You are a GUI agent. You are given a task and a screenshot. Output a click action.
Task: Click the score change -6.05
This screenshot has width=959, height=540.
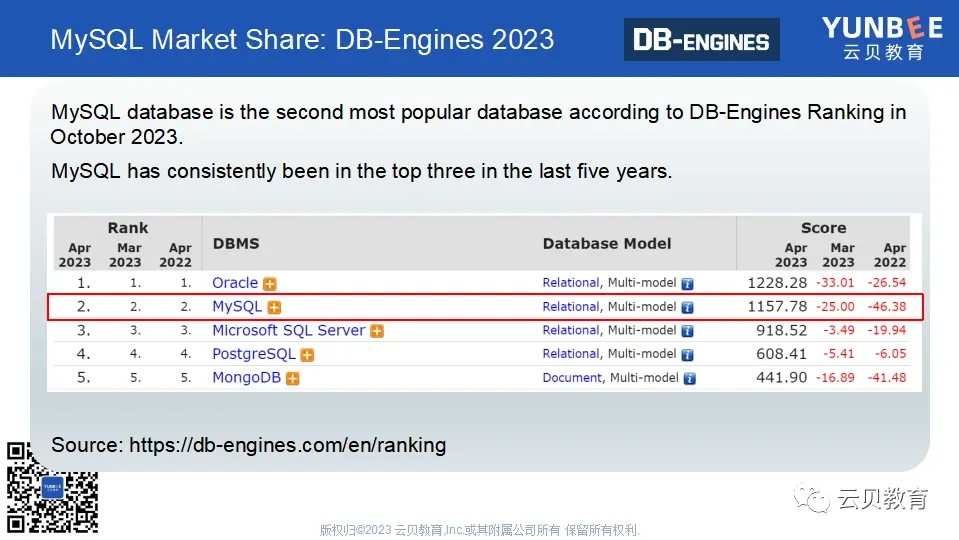890,353
